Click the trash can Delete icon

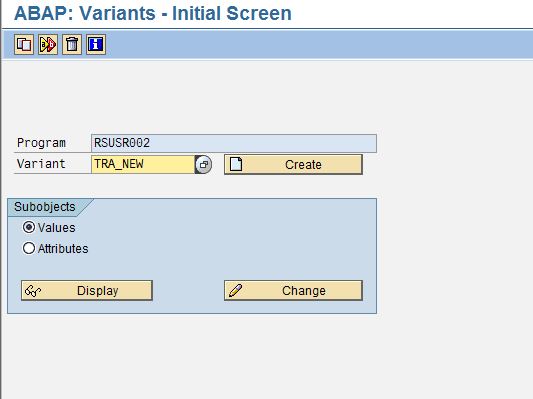pos(72,44)
